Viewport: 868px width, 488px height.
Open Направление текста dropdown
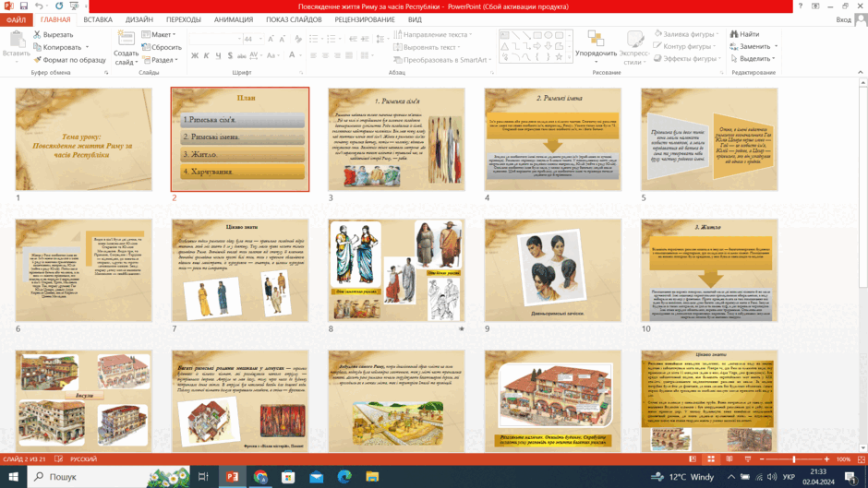433,34
